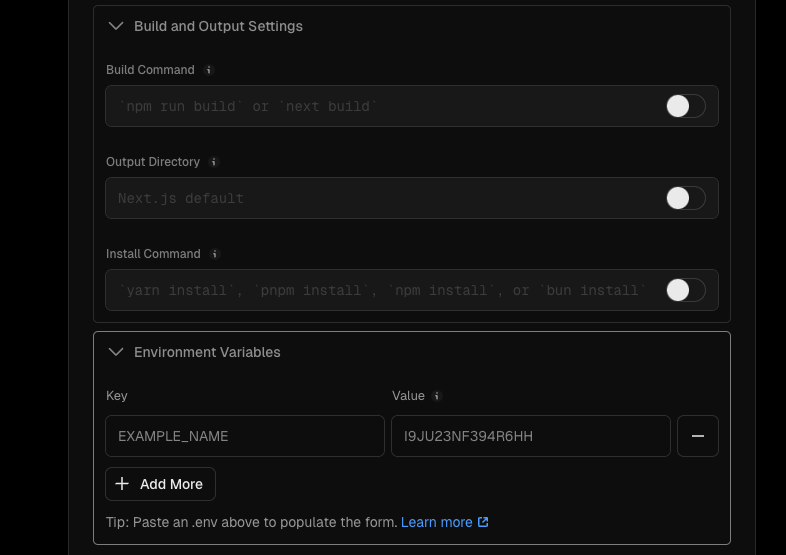Enable the Build Command override toggle
Screen dimensions: 786x555
686,106
